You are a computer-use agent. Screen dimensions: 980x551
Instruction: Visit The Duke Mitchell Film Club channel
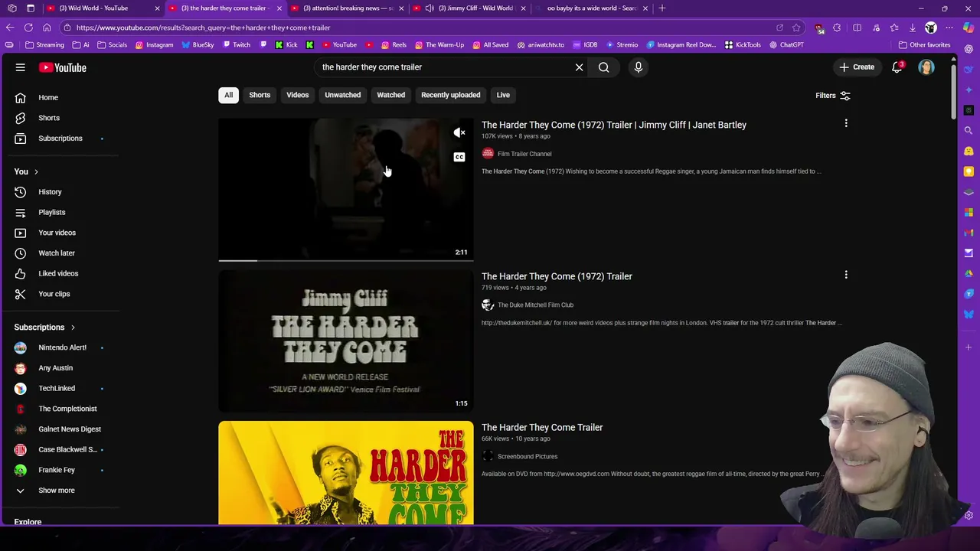(535, 305)
